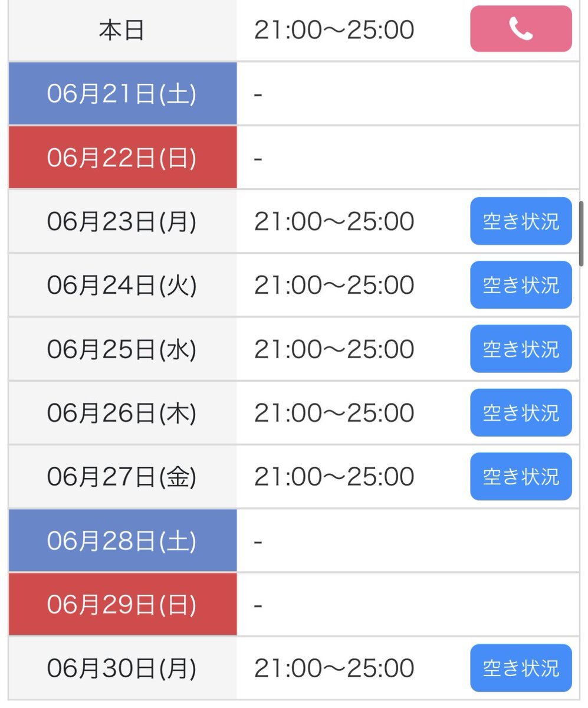Screen dimensions: 588x708
Task: Check 空き状況 for 06月24日(火)
Action: tap(521, 285)
